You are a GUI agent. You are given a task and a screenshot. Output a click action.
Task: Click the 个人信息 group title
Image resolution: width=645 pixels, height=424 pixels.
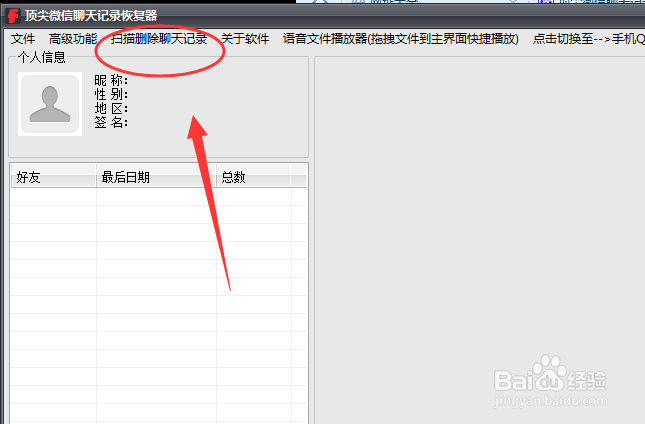(42, 58)
